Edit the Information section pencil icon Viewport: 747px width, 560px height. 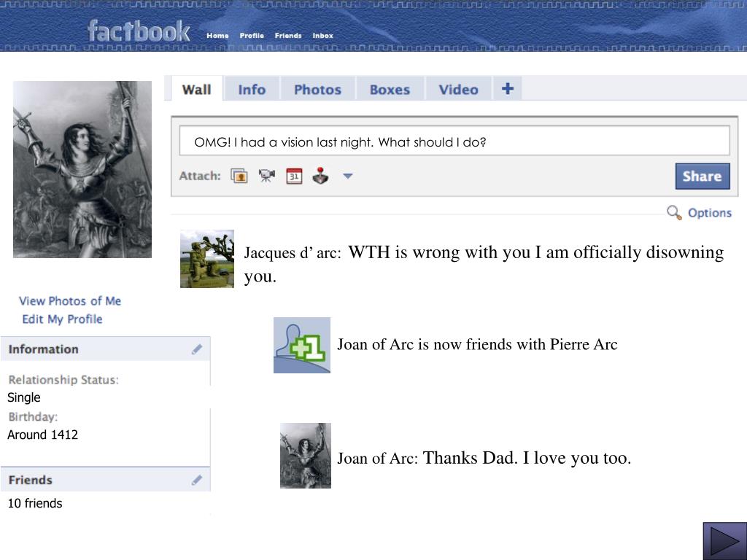pyautogui.click(x=197, y=349)
